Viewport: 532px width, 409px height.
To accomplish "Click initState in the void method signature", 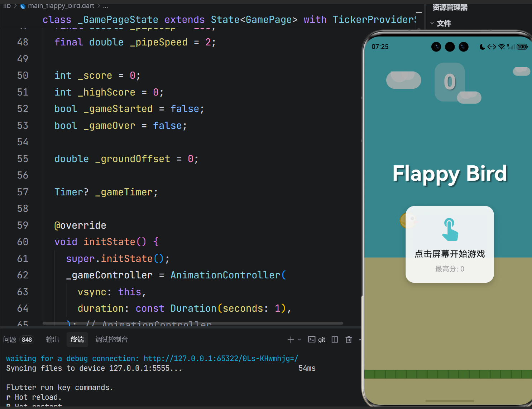I will pyautogui.click(x=109, y=242).
